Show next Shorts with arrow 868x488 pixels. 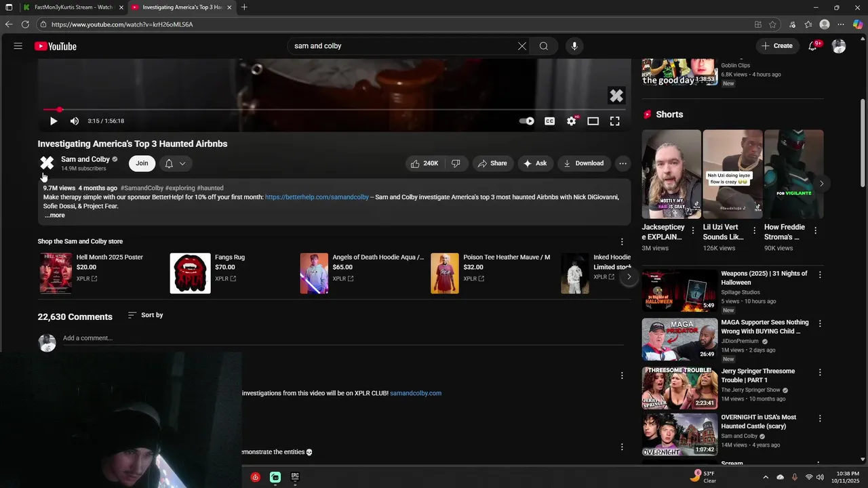(821, 184)
